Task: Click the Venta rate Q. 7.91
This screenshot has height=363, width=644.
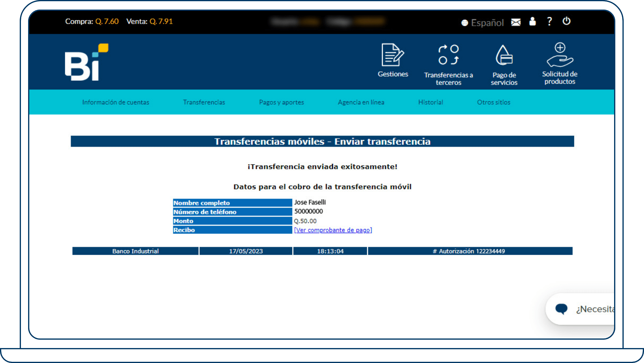Action: [161, 22]
